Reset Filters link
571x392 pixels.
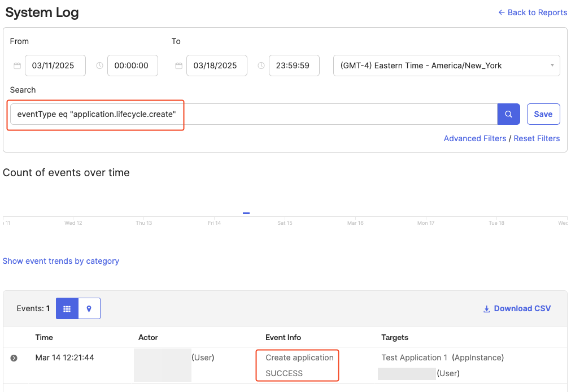pyautogui.click(x=537, y=138)
